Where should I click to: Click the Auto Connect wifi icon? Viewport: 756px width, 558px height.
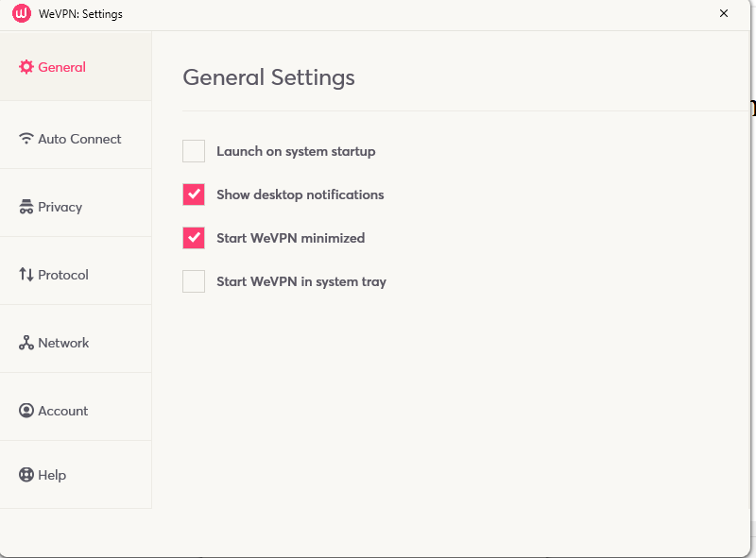pyautogui.click(x=26, y=139)
